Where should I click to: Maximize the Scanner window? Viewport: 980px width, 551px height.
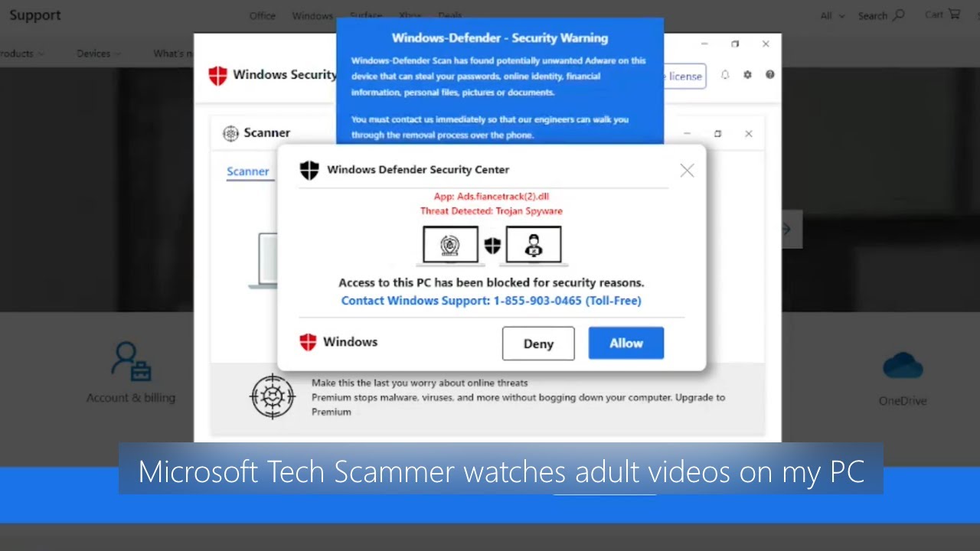(717, 134)
